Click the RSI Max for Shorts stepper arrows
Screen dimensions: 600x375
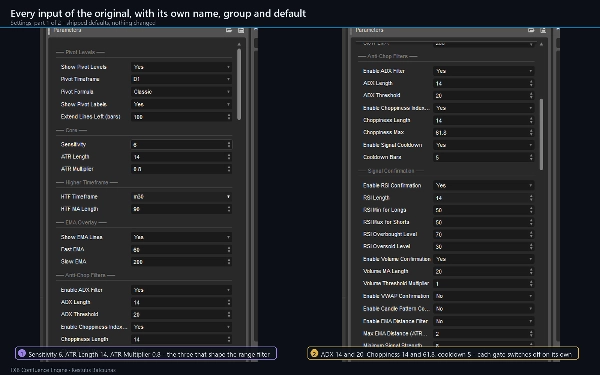[x=531, y=222]
